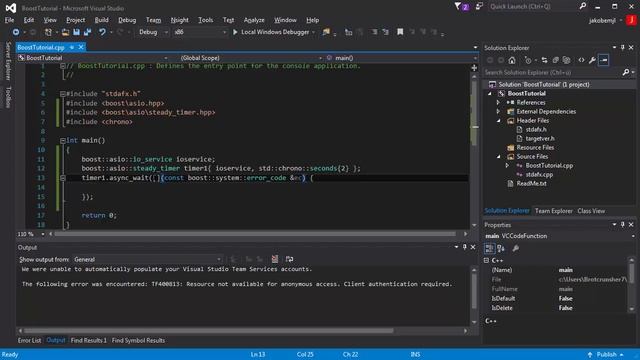The height and width of the screenshot is (360, 640).
Task: Click the Quick Launch search magnifier icon
Action: (x=583, y=6)
